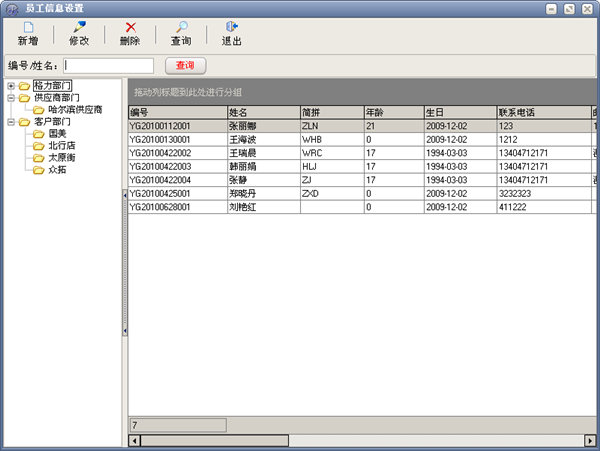Open the 北行店 folder in tree
This screenshot has width=600, height=451.
tap(60, 145)
